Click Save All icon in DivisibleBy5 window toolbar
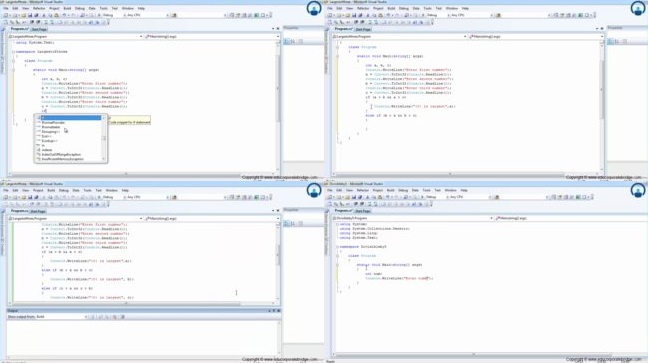This screenshot has width=648, height=363. [x=360, y=197]
